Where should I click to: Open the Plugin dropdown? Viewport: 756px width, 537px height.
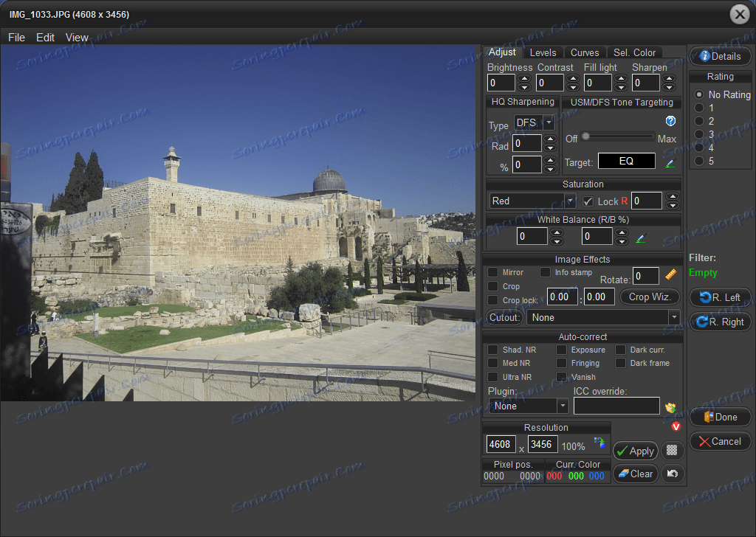pyautogui.click(x=529, y=406)
